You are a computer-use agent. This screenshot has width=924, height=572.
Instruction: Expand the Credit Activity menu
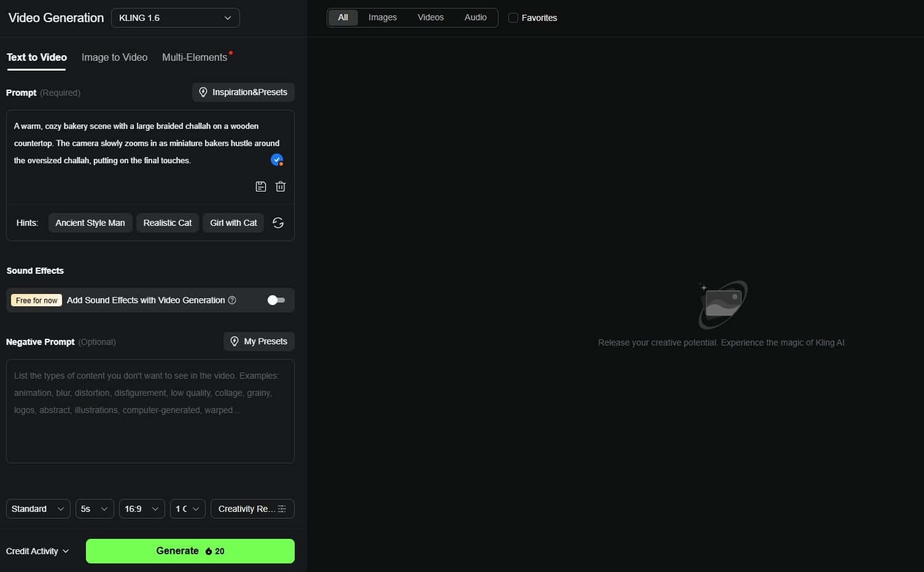pos(37,551)
